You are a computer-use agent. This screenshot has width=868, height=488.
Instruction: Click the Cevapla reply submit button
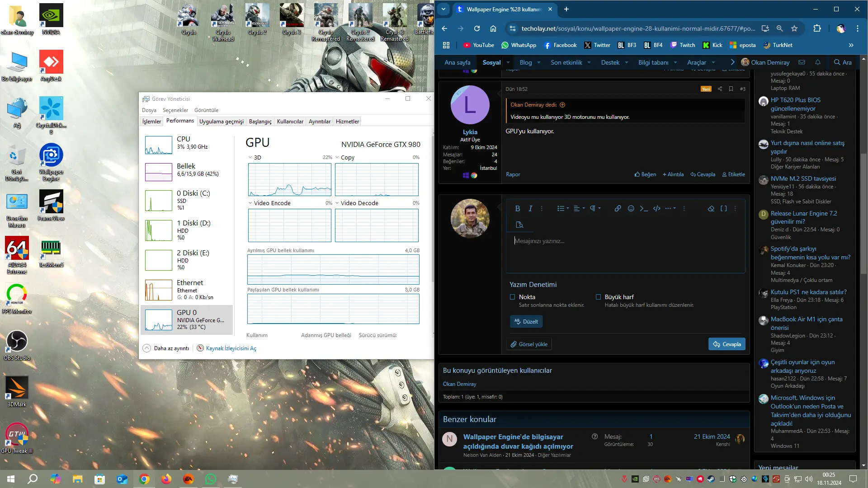tap(726, 344)
